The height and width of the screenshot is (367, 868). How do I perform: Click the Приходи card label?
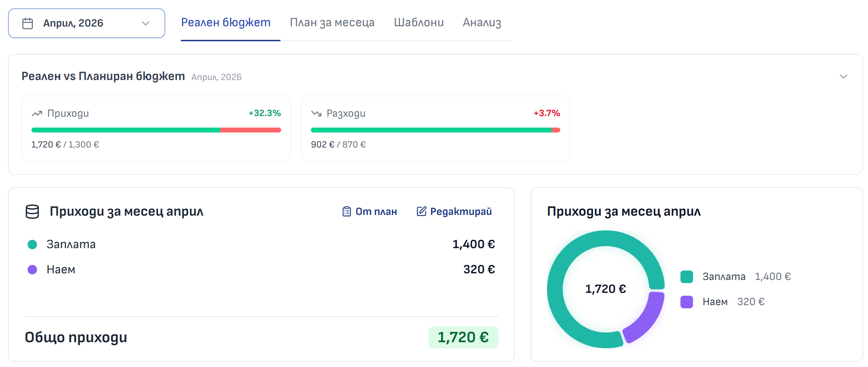pyautogui.click(x=68, y=114)
